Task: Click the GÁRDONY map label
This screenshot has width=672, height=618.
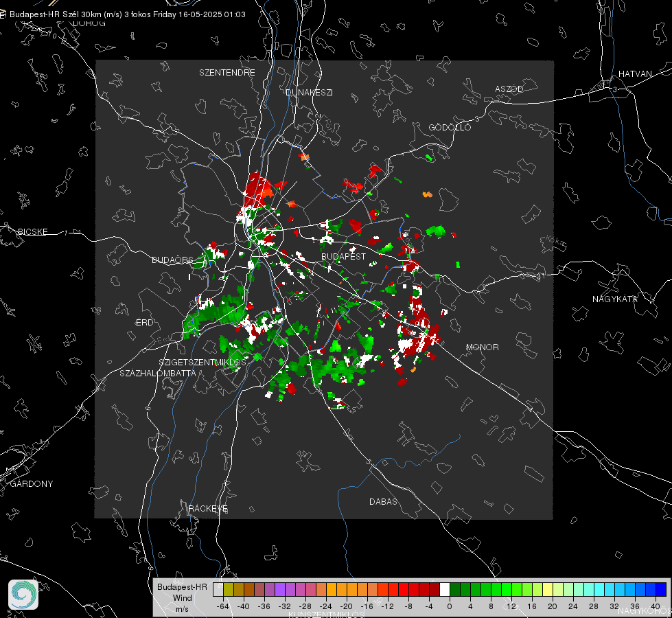Action: coord(32,484)
